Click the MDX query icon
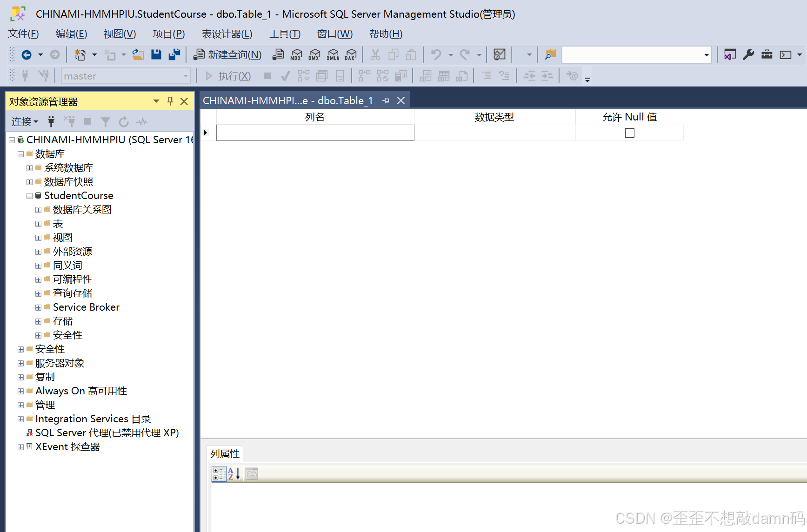 (296, 55)
